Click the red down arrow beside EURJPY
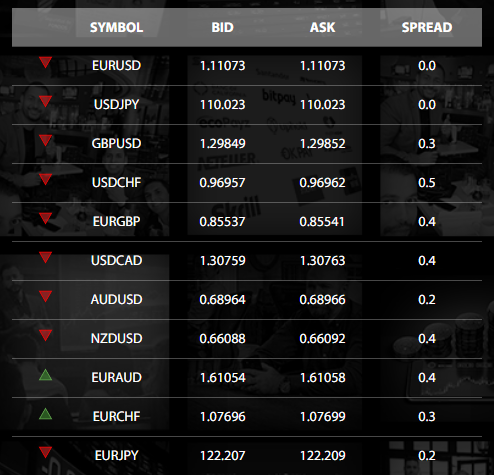The width and height of the screenshot is (494, 475). coord(45,452)
